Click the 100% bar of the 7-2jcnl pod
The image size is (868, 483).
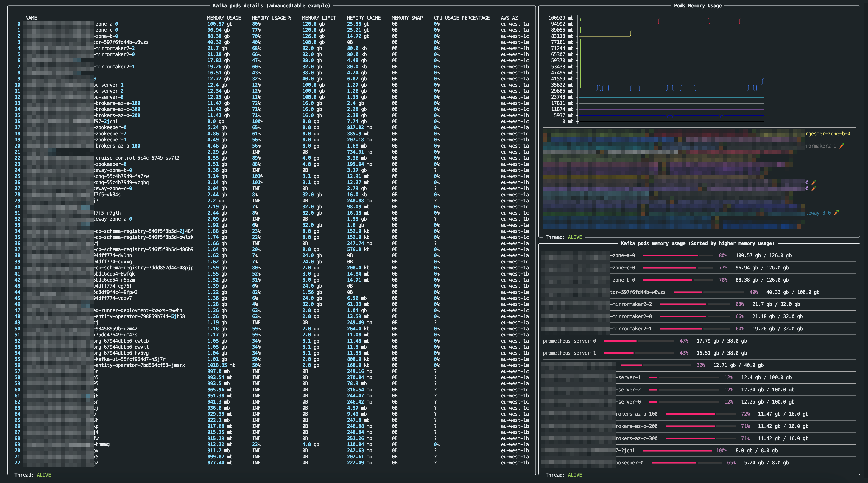(677, 451)
